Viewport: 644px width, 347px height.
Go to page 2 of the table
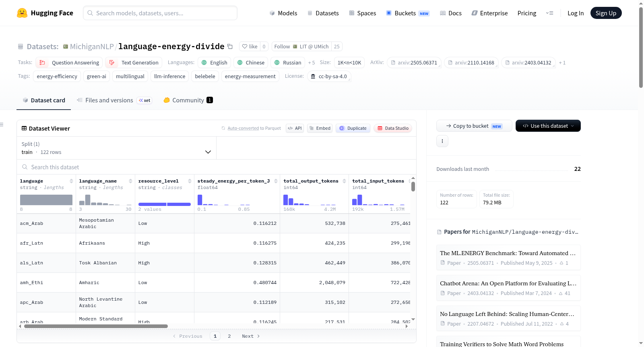[x=229, y=336]
